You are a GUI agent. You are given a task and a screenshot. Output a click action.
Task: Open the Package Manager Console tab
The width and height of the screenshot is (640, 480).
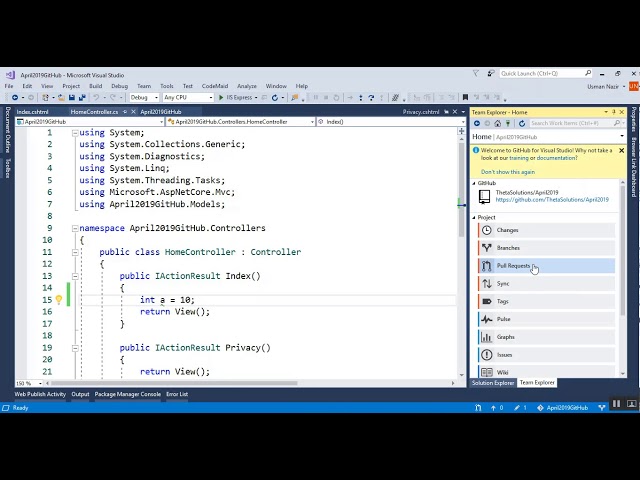point(128,394)
